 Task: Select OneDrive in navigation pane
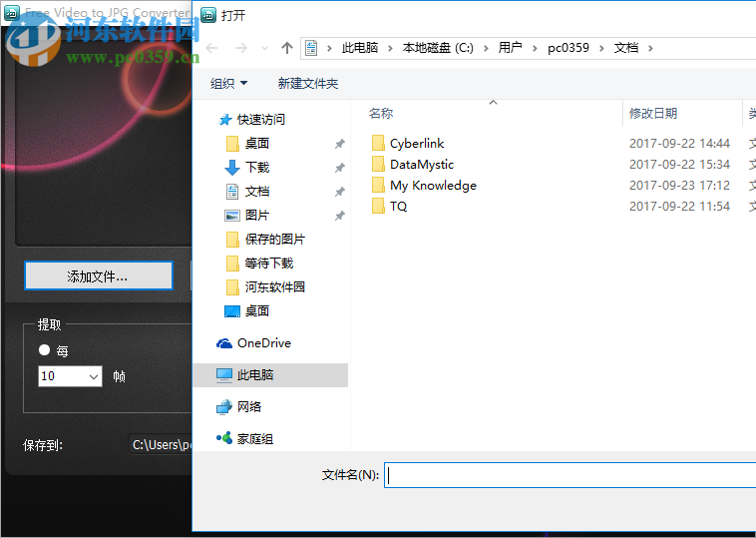click(264, 343)
